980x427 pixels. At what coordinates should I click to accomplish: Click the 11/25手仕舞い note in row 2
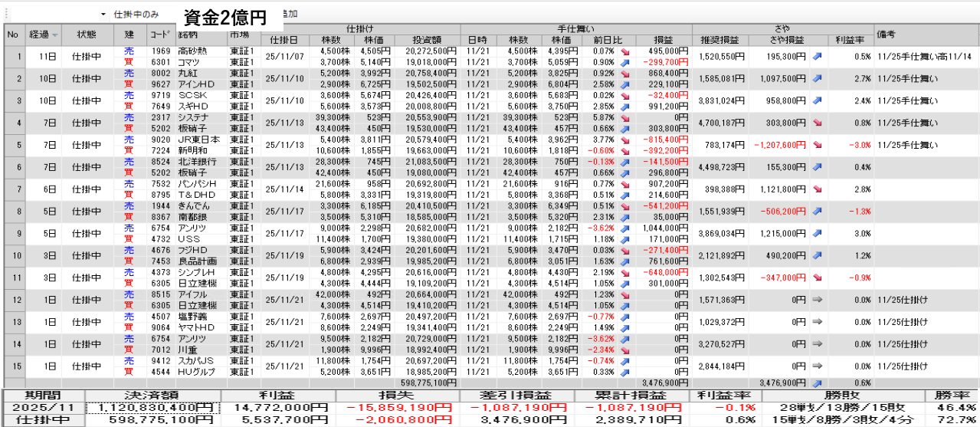pyautogui.click(x=906, y=78)
